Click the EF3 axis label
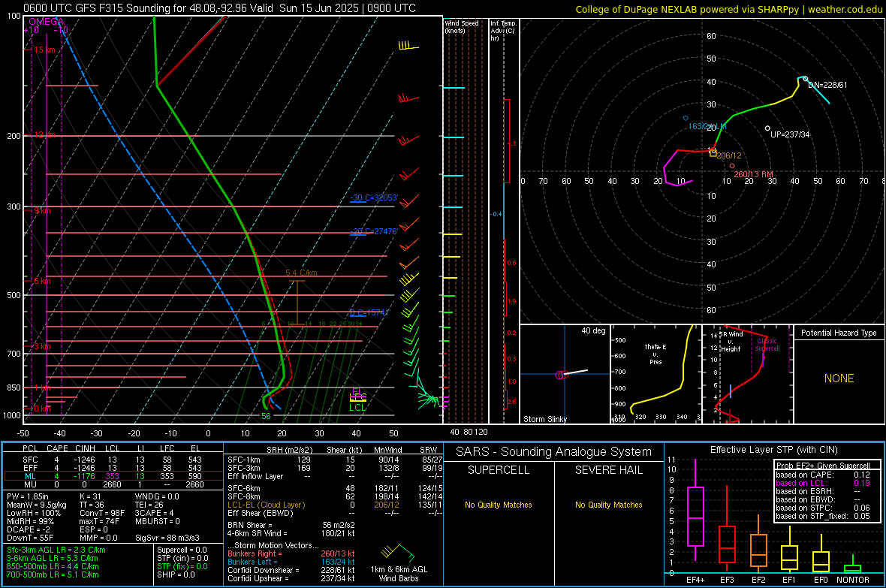Screen dimensions: 886x588 click(x=728, y=580)
